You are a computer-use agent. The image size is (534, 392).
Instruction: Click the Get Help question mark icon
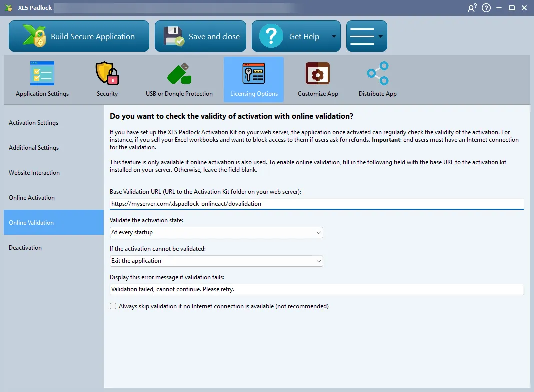271,36
